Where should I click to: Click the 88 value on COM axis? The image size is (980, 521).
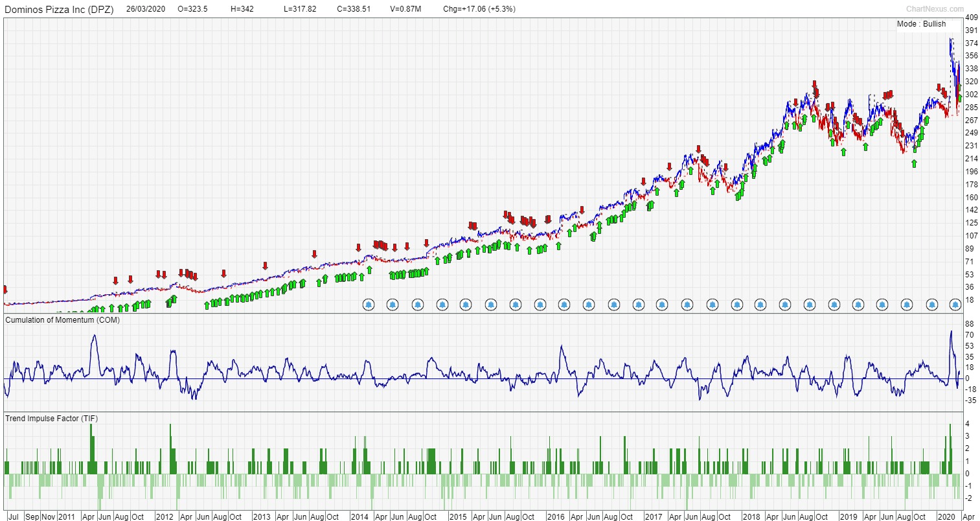969,324
